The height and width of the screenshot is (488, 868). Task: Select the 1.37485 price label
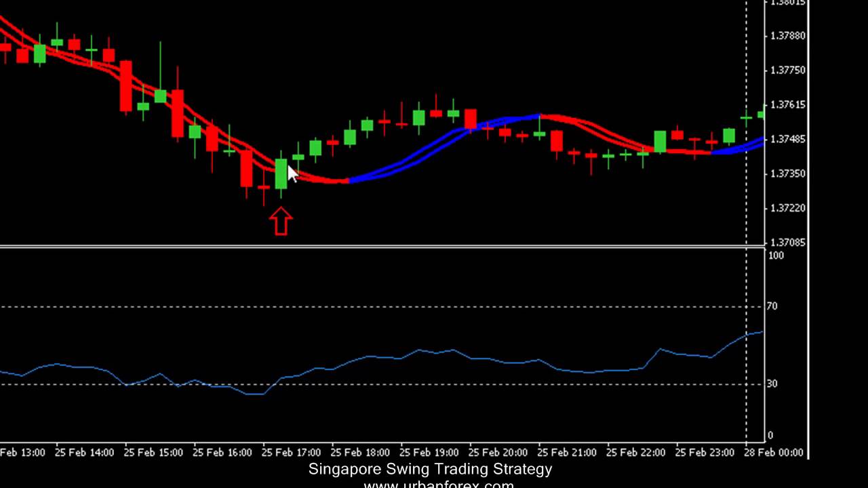788,140
